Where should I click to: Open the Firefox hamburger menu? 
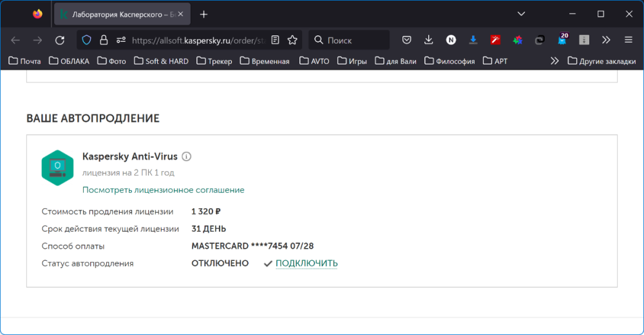click(629, 40)
